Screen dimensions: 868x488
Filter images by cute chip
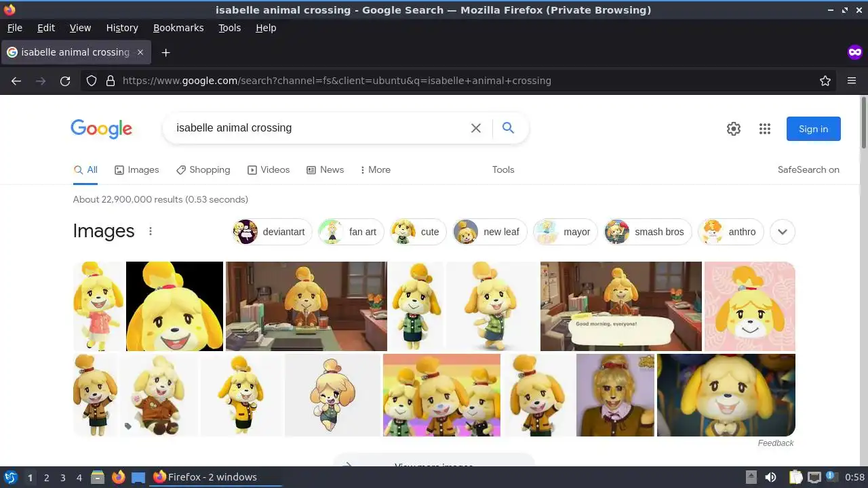point(418,232)
